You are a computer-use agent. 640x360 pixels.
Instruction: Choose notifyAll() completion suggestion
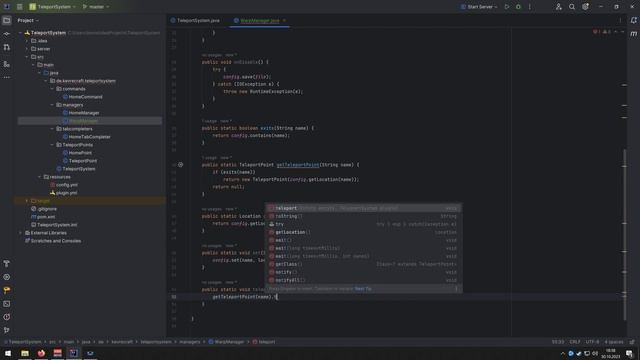tap(364, 280)
